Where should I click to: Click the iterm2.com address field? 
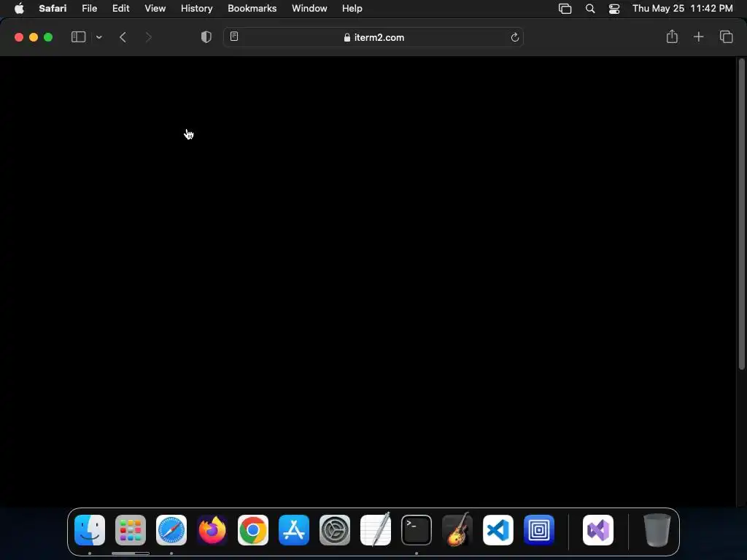(373, 37)
